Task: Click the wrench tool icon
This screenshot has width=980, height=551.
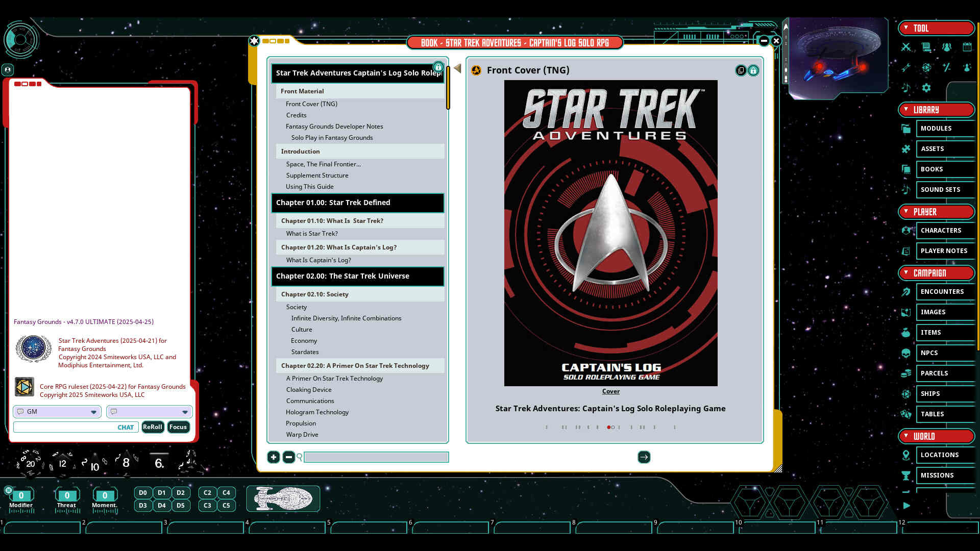Action: [906, 67]
